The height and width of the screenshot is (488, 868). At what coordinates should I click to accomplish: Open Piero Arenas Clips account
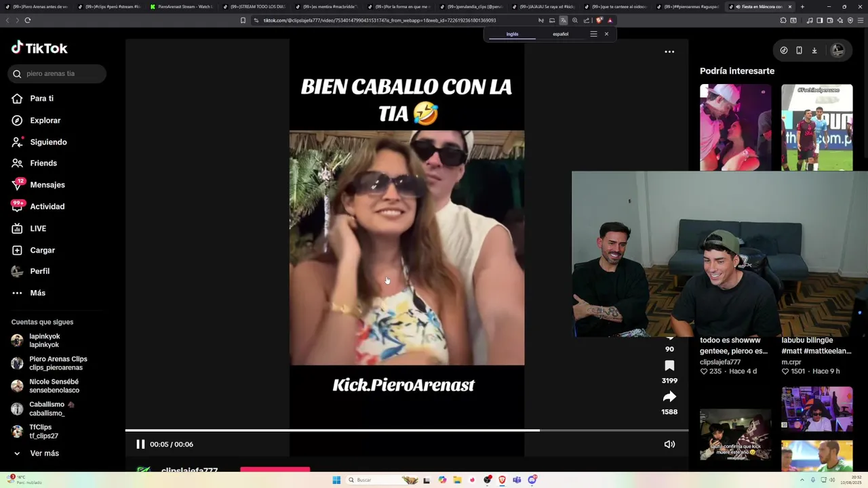(49, 363)
